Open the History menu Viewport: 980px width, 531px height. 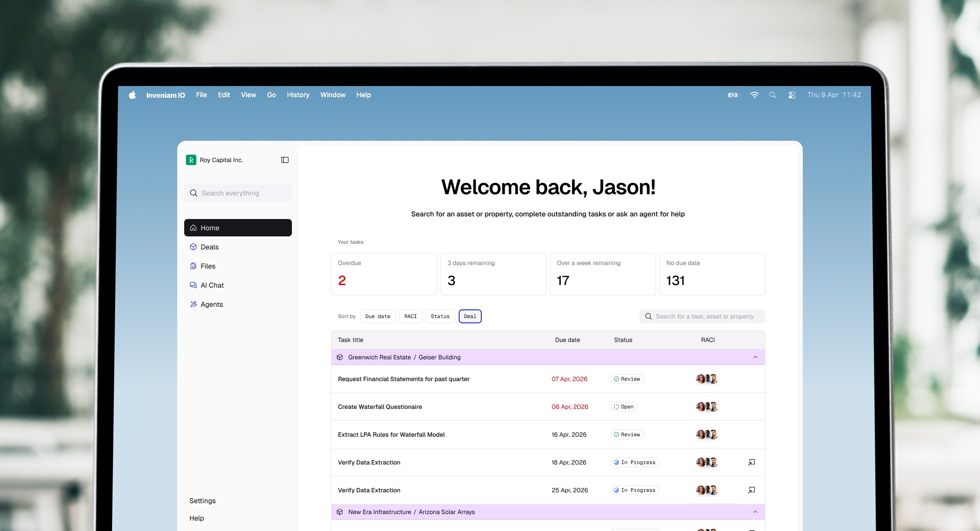[x=298, y=95]
